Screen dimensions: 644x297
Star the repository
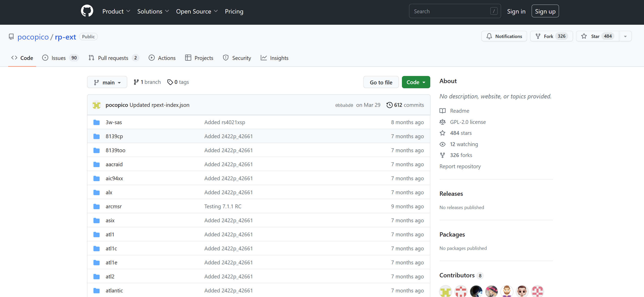(598, 36)
